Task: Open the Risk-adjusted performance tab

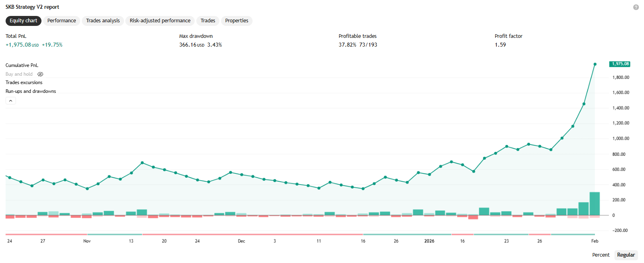Action: tap(160, 21)
